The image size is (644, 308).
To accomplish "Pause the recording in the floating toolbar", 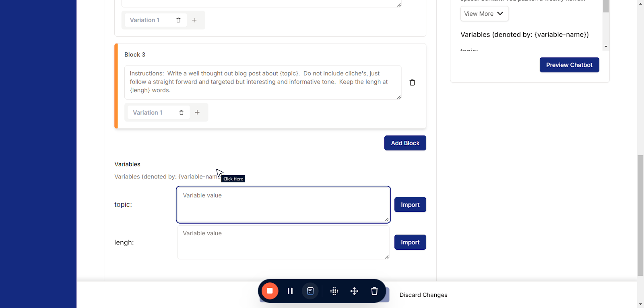I will tap(290, 291).
